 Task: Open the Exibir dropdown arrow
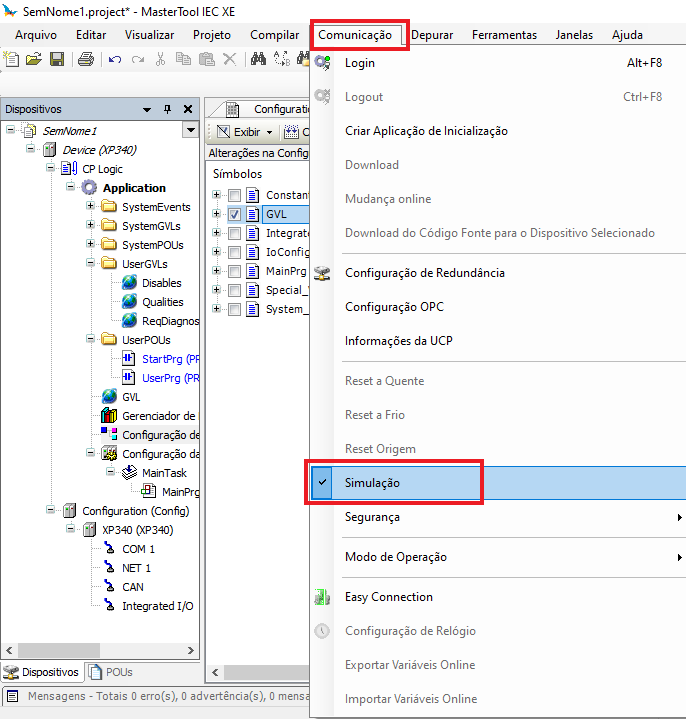tap(270, 132)
